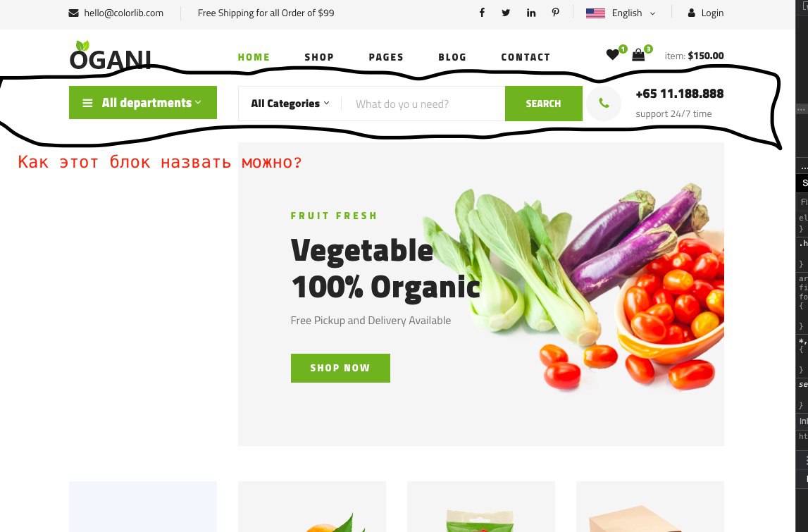Screen dimensions: 808x532
Task: Open the Pages menu item
Action: (x=386, y=57)
